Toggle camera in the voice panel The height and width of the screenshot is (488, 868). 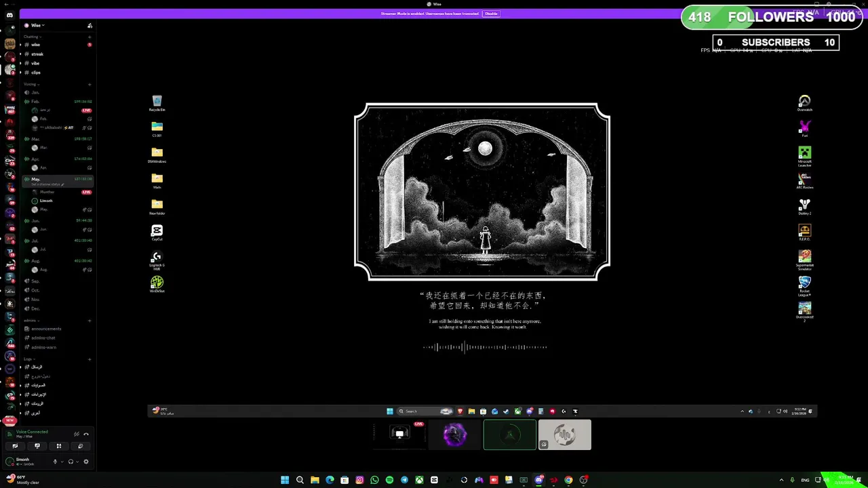(15, 446)
